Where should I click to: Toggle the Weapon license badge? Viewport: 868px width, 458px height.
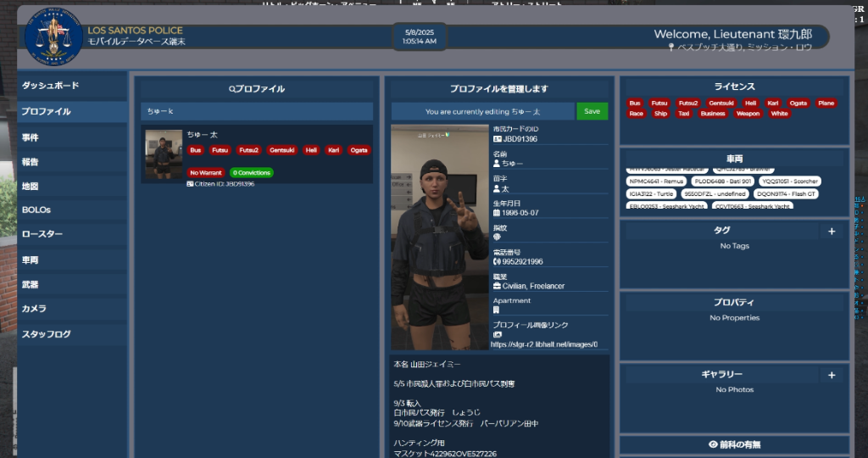tap(748, 114)
